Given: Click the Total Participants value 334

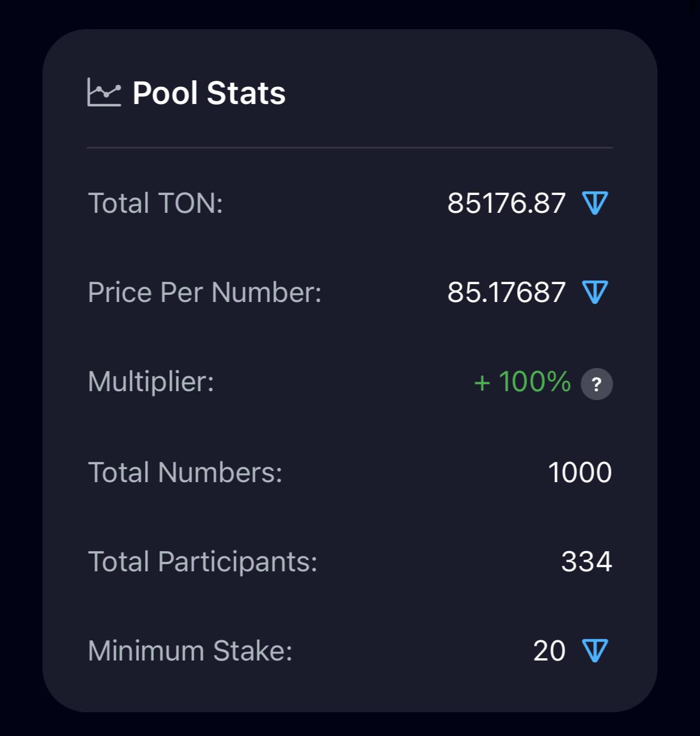Looking at the screenshot, I should pos(587,561).
